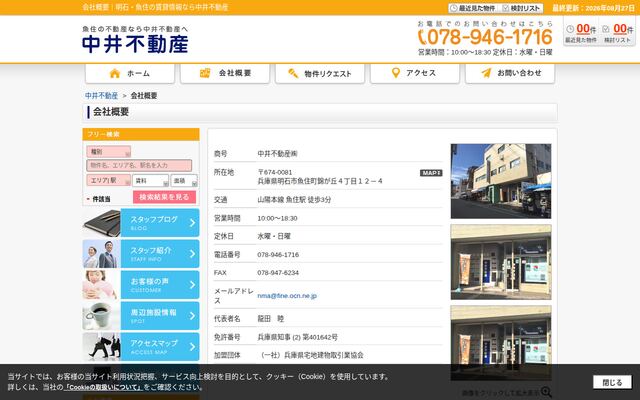Click the company overview building icon
Image resolution: width=640 pixels, height=400 pixels.
tap(205, 73)
